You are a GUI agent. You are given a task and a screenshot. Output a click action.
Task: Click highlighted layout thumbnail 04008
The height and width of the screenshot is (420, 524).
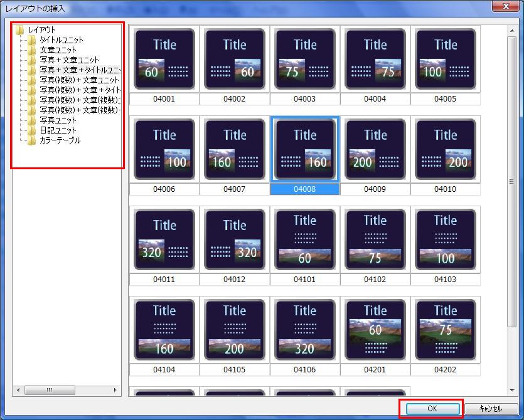305,149
